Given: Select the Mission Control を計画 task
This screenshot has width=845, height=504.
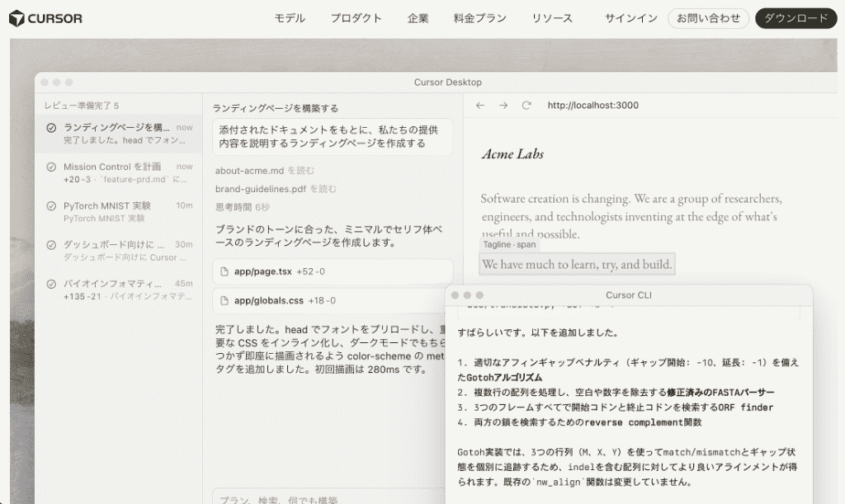Looking at the screenshot, I should tap(119, 173).
